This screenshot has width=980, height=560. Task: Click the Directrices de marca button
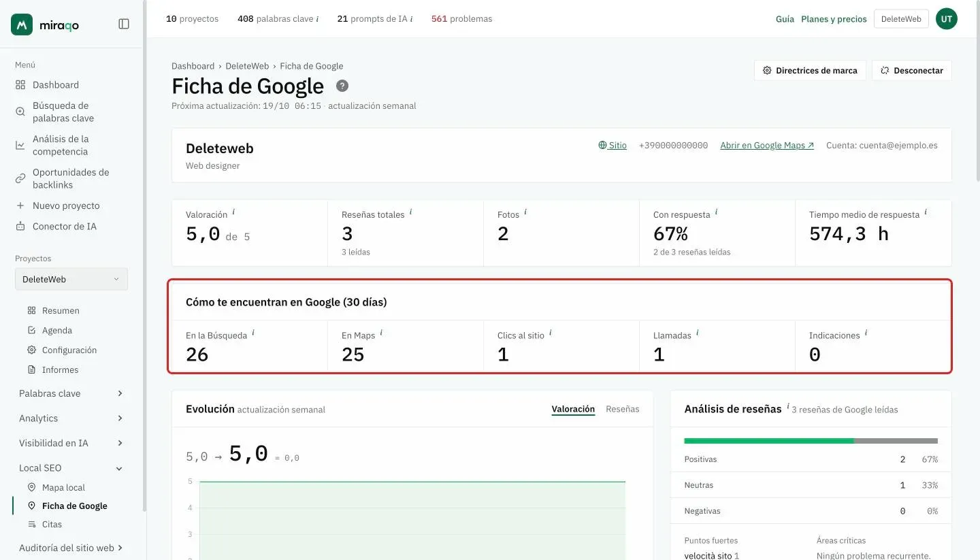pyautogui.click(x=810, y=71)
